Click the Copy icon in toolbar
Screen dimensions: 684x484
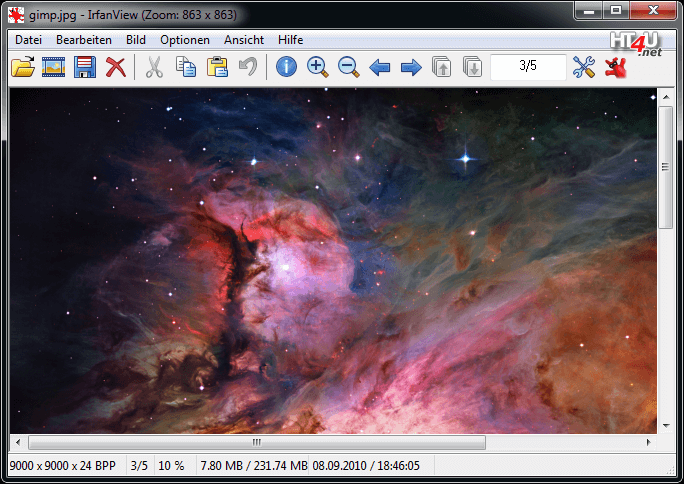tap(186, 67)
